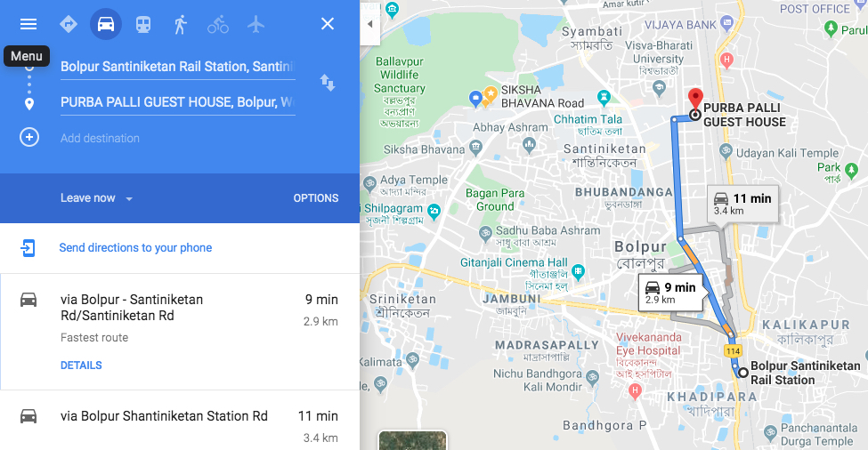The width and height of the screenshot is (868, 450).
Task: Select the best travel mode icon
Action: (68, 24)
